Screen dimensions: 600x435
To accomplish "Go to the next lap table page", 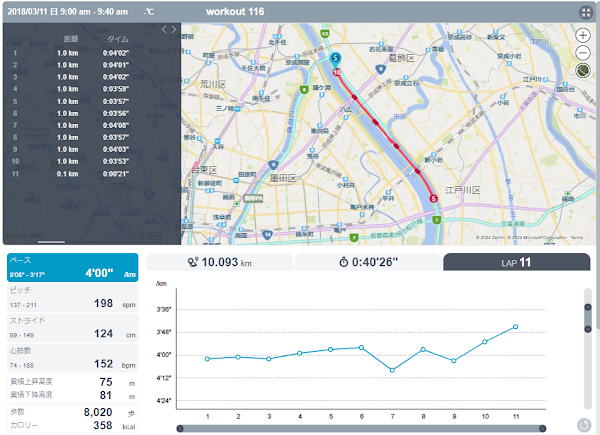I will point(174,29).
